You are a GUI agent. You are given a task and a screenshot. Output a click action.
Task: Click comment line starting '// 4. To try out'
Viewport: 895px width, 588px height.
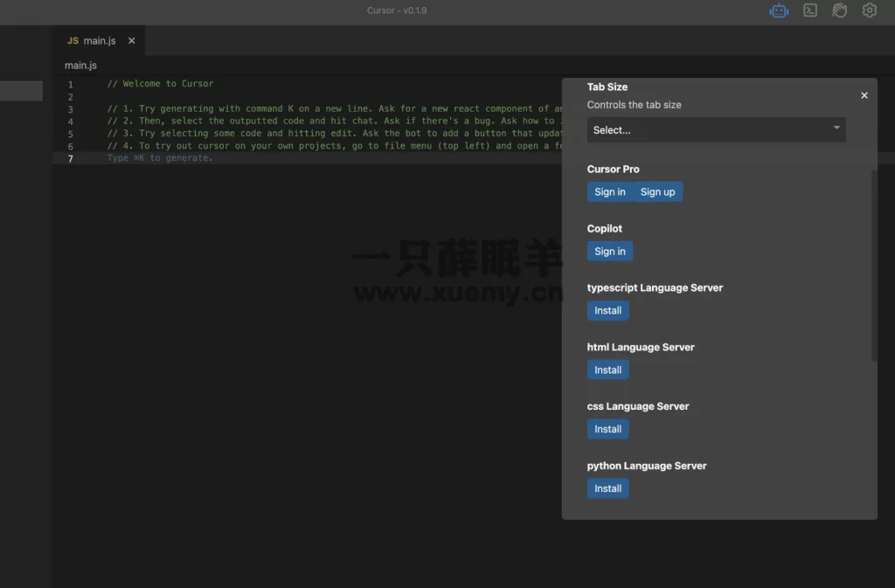[x=335, y=145]
